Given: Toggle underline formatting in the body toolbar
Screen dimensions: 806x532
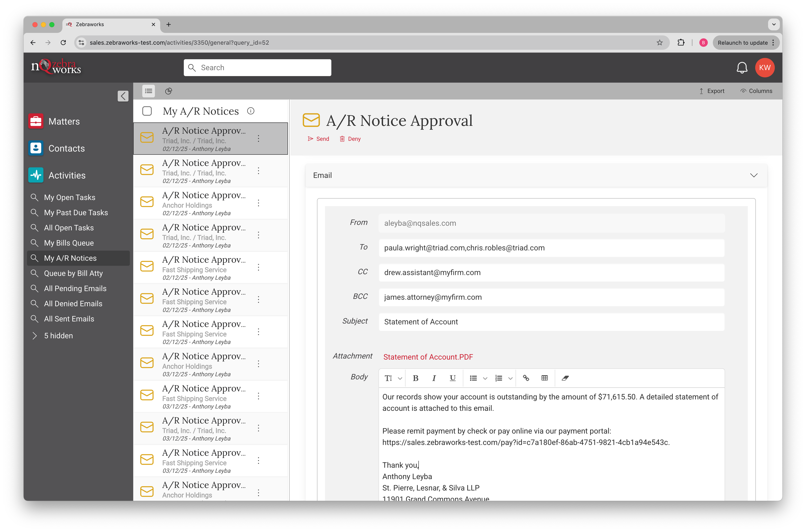Looking at the screenshot, I should pyautogui.click(x=453, y=378).
